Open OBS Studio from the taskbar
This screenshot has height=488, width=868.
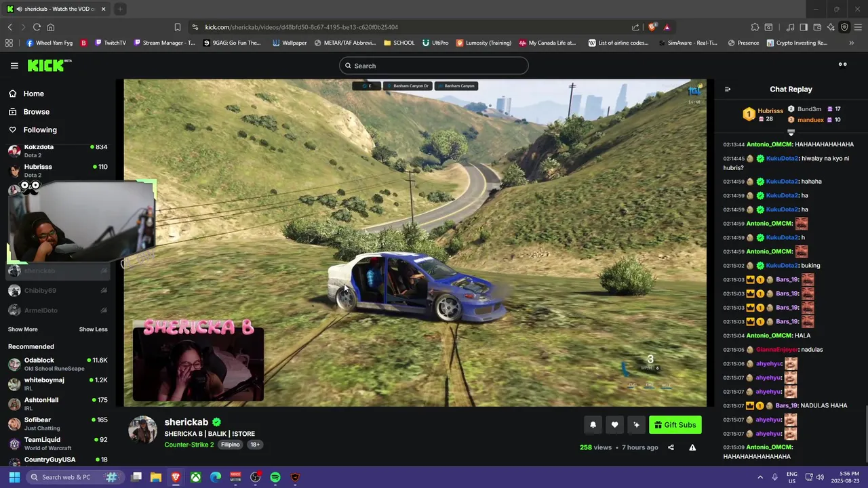[x=255, y=477]
